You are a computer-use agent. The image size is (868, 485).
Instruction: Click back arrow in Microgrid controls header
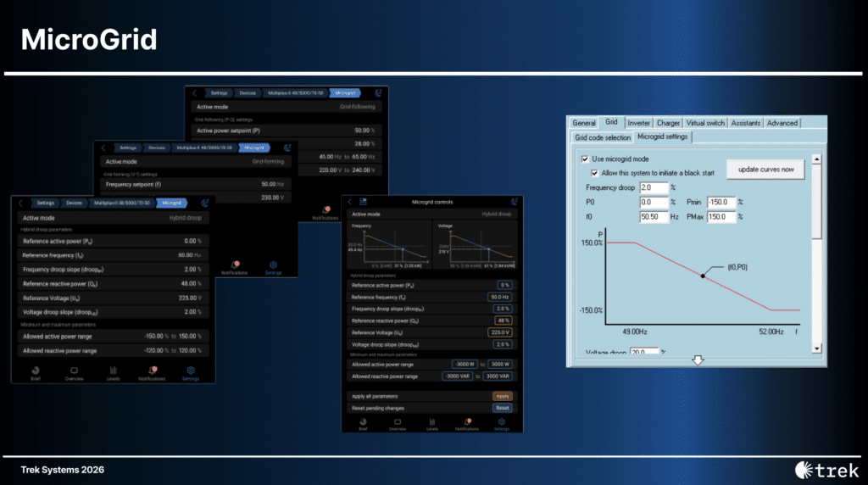click(351, 201)
